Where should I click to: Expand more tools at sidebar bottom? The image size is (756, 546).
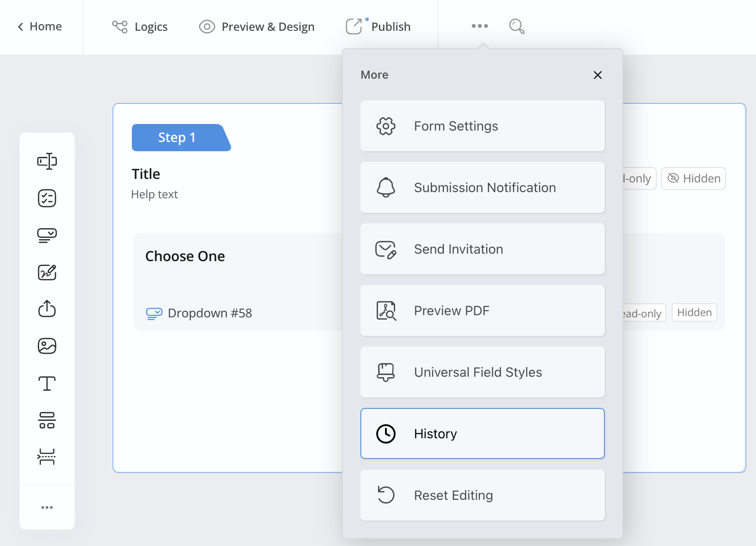[47, 507]
